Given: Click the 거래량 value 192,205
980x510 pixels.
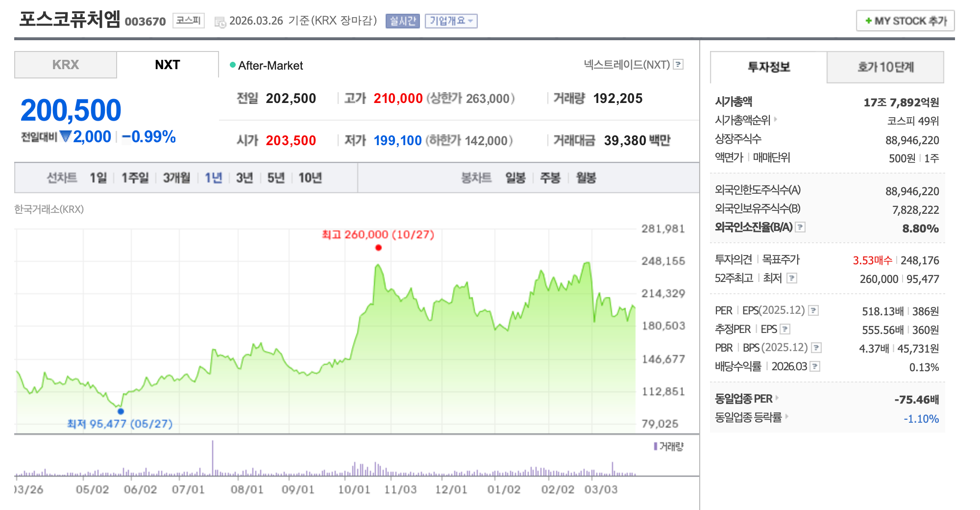Looking at the screenshot, I should (x=617, y=99).
